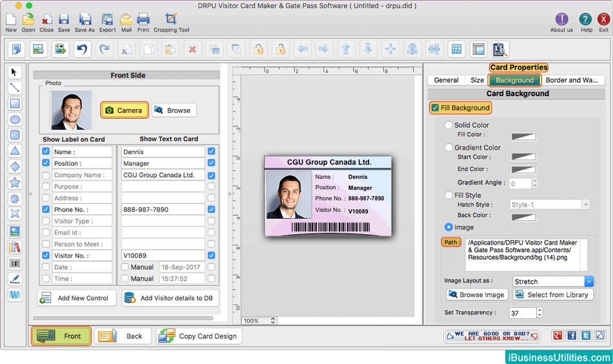Check the Manual checkbox for Date
The width and height of the screenshot is (613, 364).
click(x=125, y=267)
